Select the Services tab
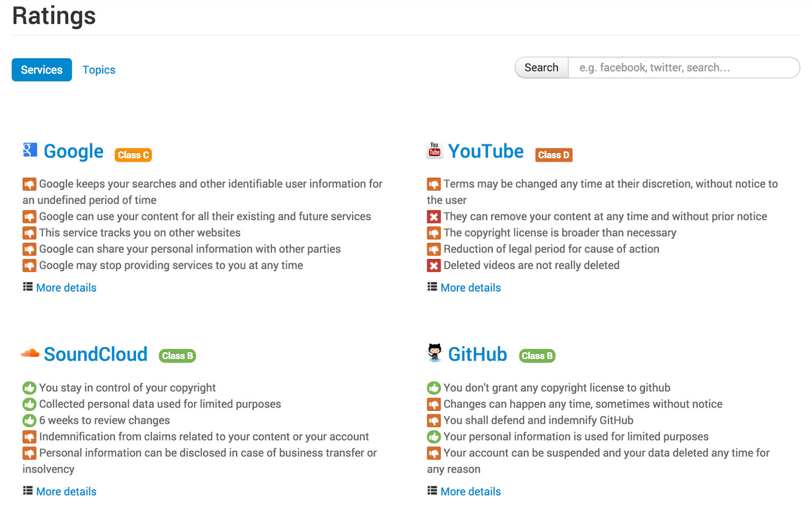 [41, 70]
